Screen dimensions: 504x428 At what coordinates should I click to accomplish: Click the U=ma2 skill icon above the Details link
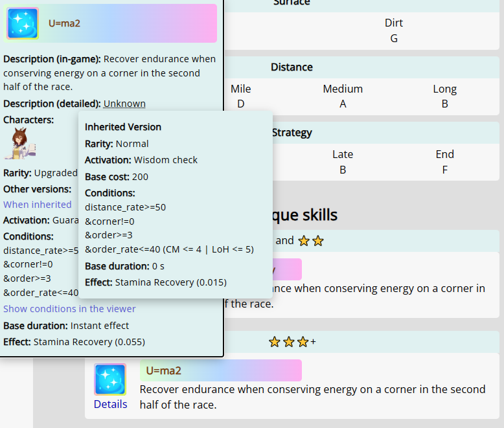coord(110,379)
